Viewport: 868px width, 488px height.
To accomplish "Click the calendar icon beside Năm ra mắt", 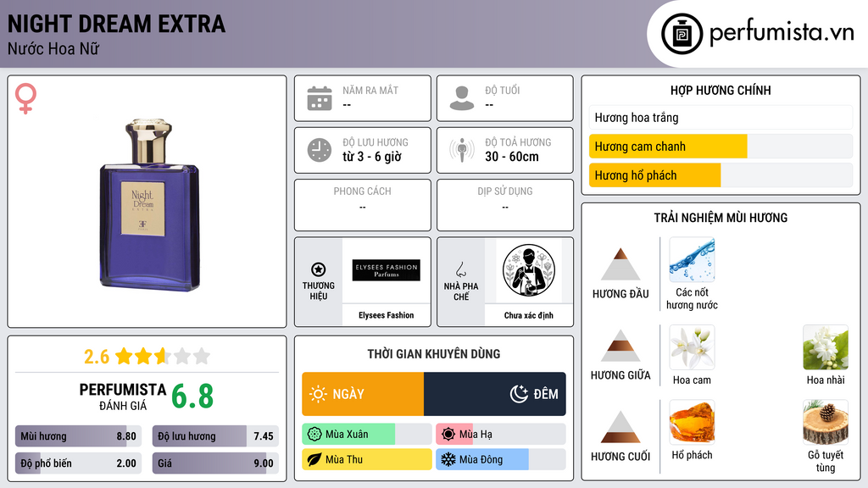I will [320, 98].
